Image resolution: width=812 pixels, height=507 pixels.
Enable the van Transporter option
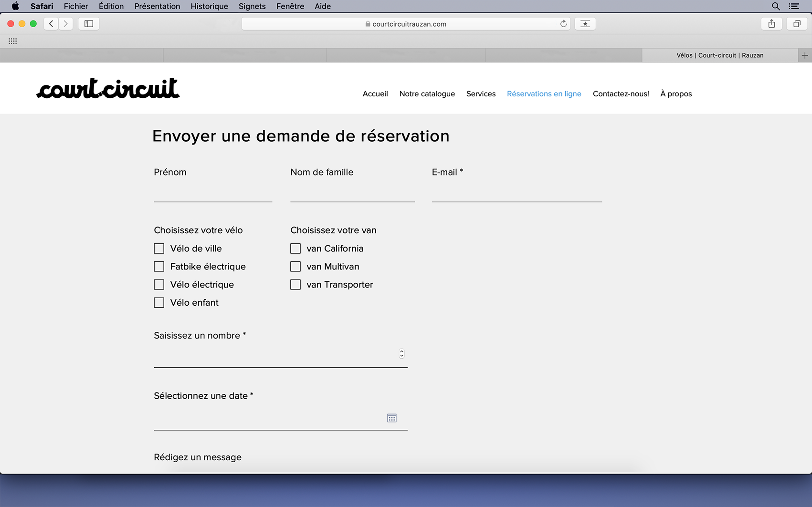pyautogui.click(x=295, y=285)
